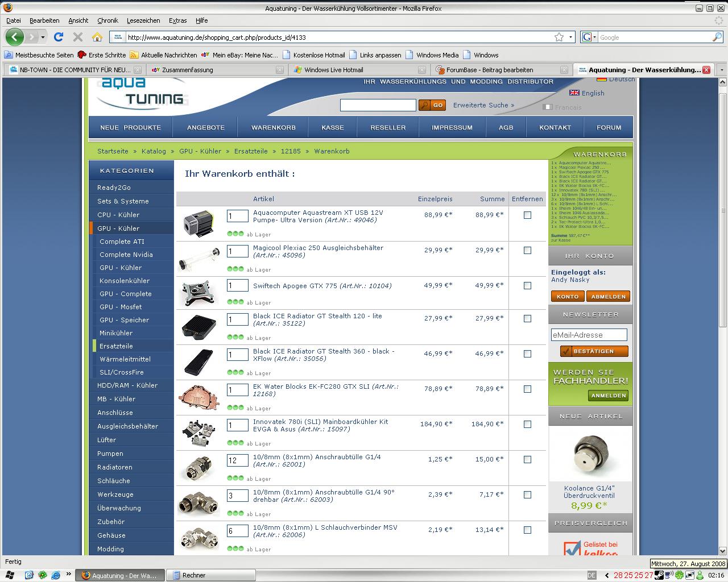Open the Lesezeichen menu

(143, 20)
